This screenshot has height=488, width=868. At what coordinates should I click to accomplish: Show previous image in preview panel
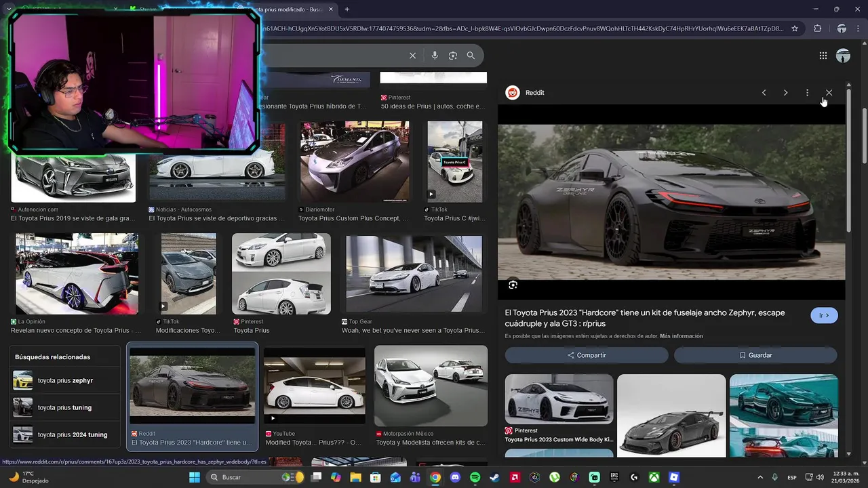[764, 93]
